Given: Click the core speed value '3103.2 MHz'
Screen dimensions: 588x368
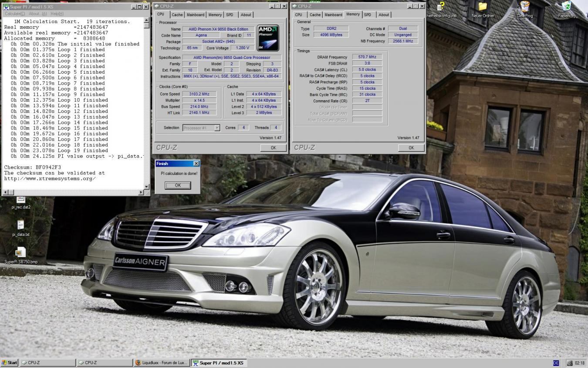Looking at the screenshot, I should [199, 94].
